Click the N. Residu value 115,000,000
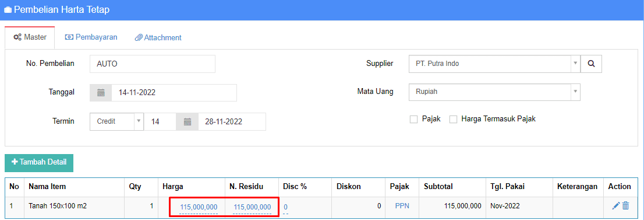The height and width of the screenshot is (220, 644). pyautogui.click(x=252, y=207)
